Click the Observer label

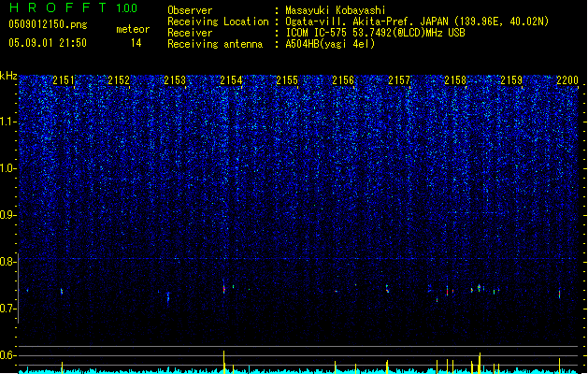click(190, 10)
